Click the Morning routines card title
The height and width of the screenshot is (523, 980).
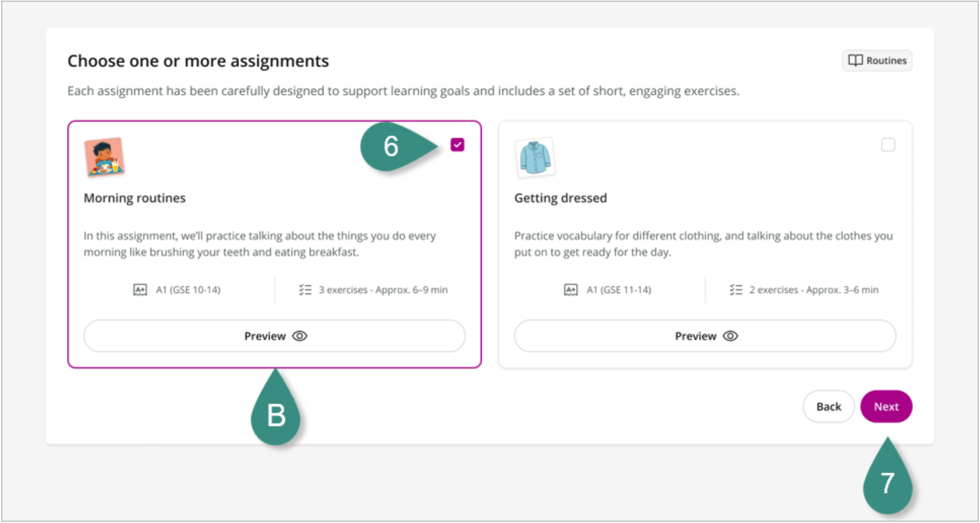point(134,198)
